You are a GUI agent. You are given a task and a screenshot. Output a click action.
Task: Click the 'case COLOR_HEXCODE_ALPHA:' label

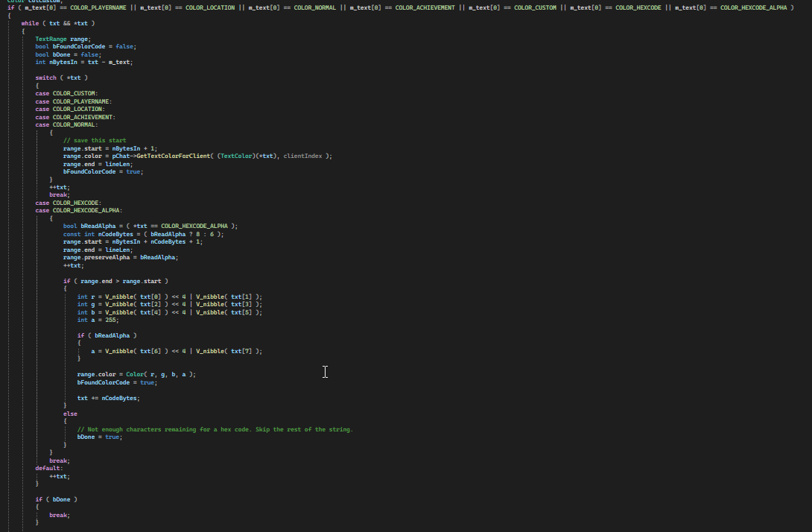pos(79,211)
